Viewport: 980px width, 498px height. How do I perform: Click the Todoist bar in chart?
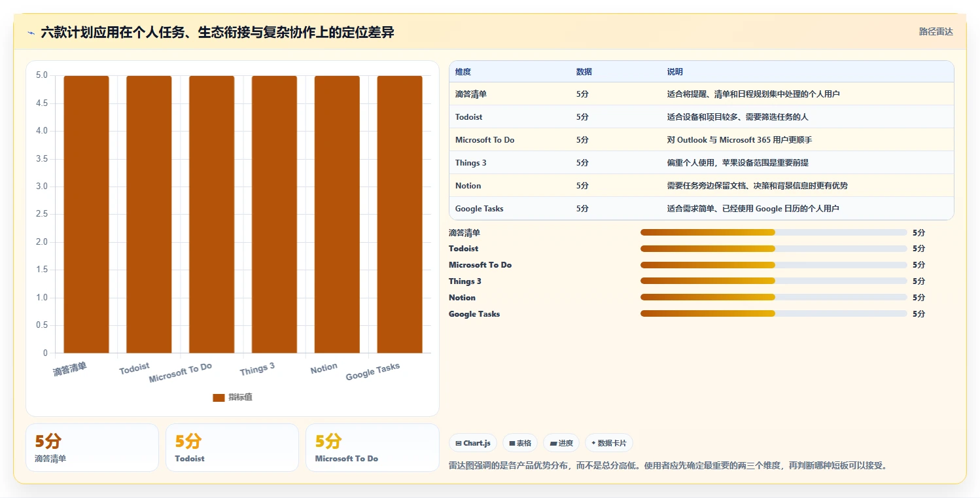[x=149, y=214]
